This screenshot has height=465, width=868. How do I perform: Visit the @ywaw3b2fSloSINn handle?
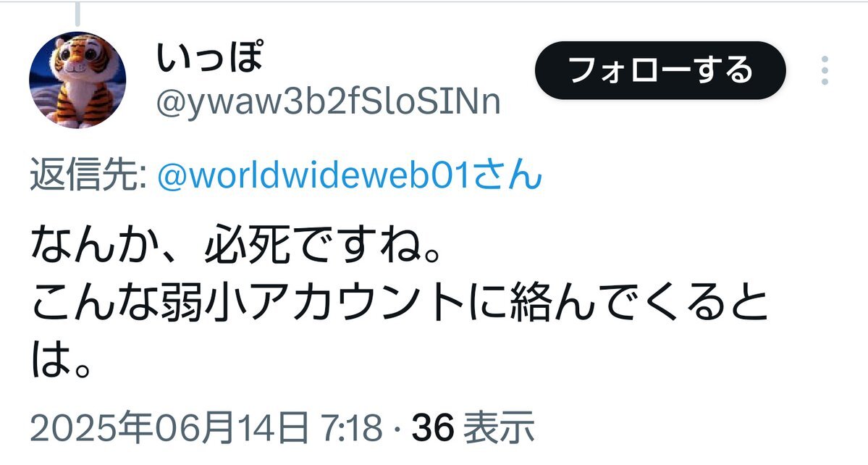pyautogui.click(x=328, y=102)
